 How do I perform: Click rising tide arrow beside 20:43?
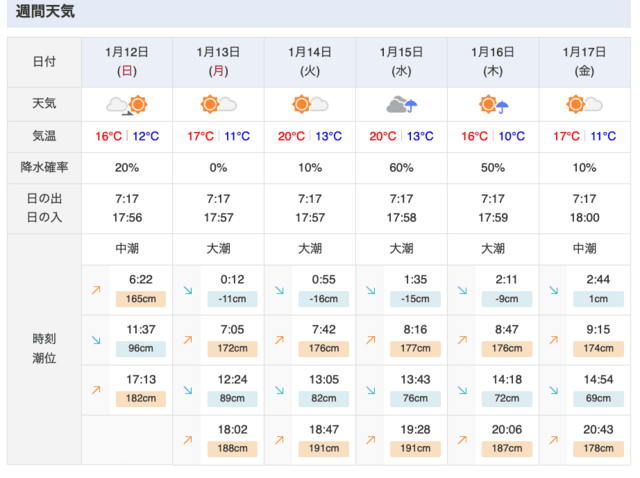click(x=553, y=440)
